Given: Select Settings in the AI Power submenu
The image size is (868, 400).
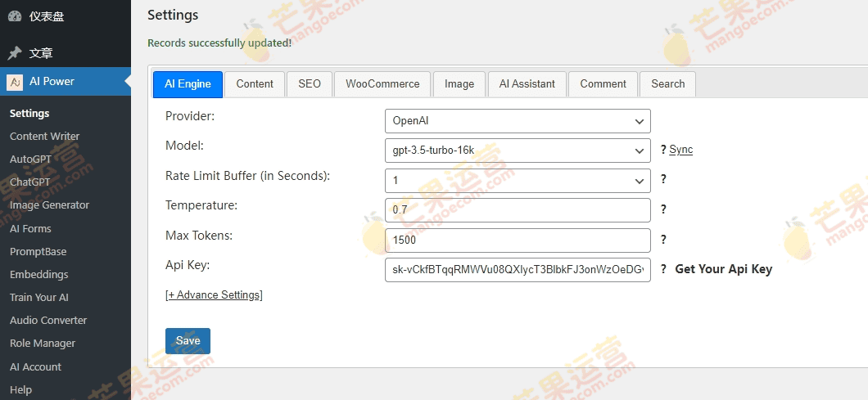Looking at the screenshot, I should 29,114.
